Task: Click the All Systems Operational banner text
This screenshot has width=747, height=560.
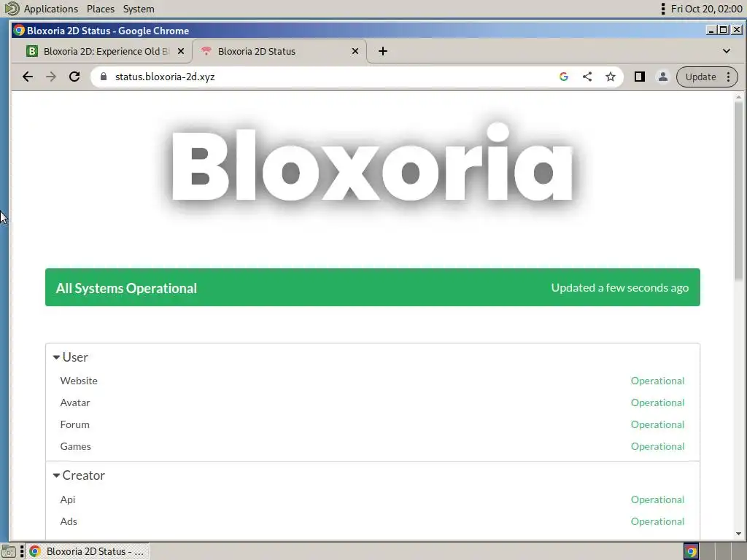Action: click(126, 288)
